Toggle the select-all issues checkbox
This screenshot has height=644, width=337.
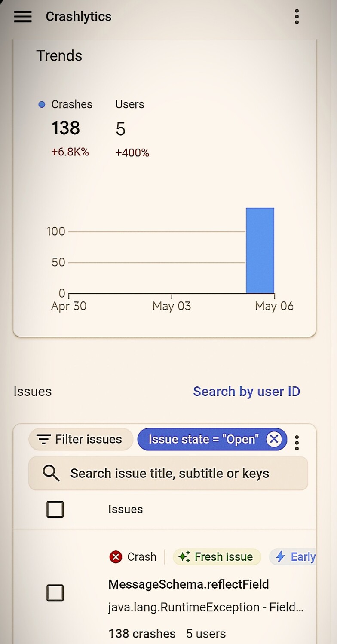coord(55,510)
